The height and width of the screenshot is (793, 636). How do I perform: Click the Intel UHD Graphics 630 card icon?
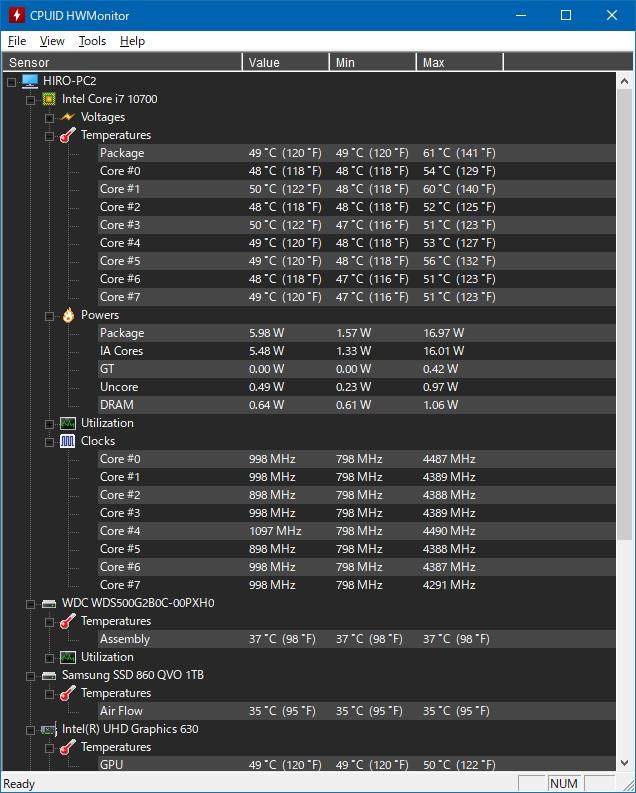(x=49, y=730)
